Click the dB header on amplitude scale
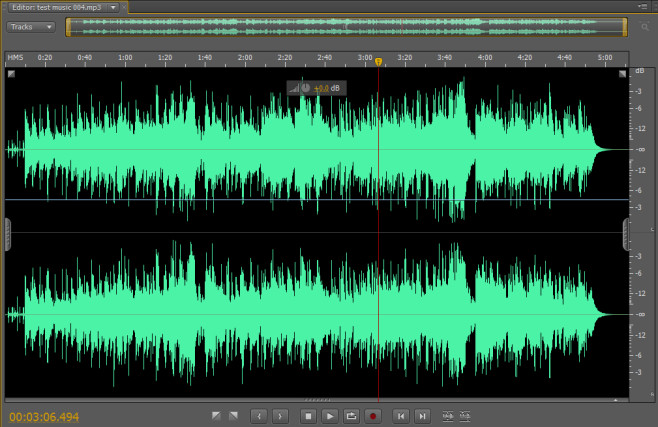Screen dimensions: 658x427 coord(640,71)
